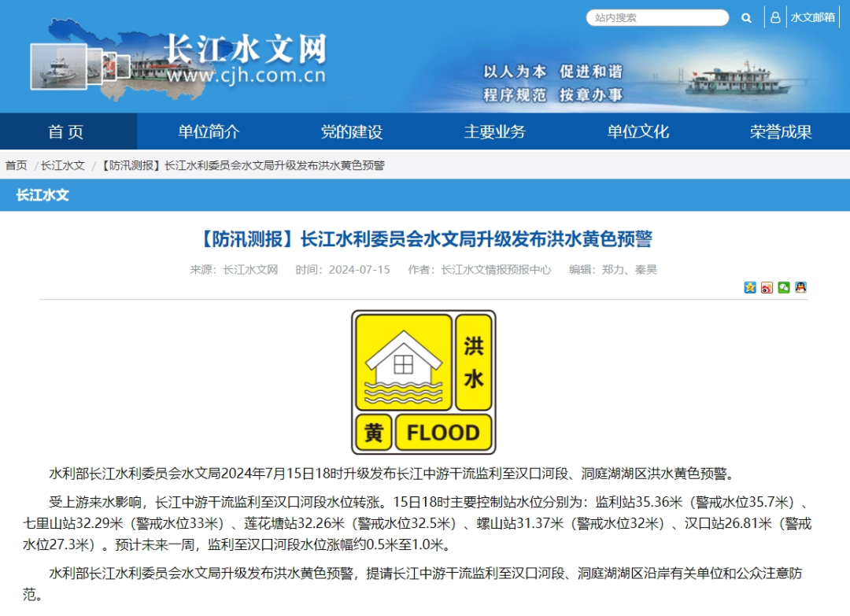The width and height of the screenshot is (850, 616).
Task: Open the flood warning article breadcrumb link
Action: click(x=246, y=165)
